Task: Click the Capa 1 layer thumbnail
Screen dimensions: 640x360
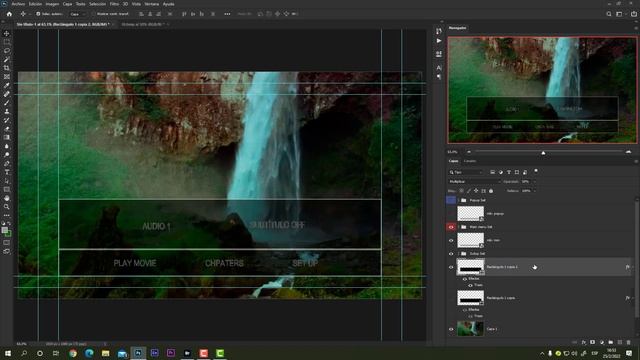Action: [470, 329]
